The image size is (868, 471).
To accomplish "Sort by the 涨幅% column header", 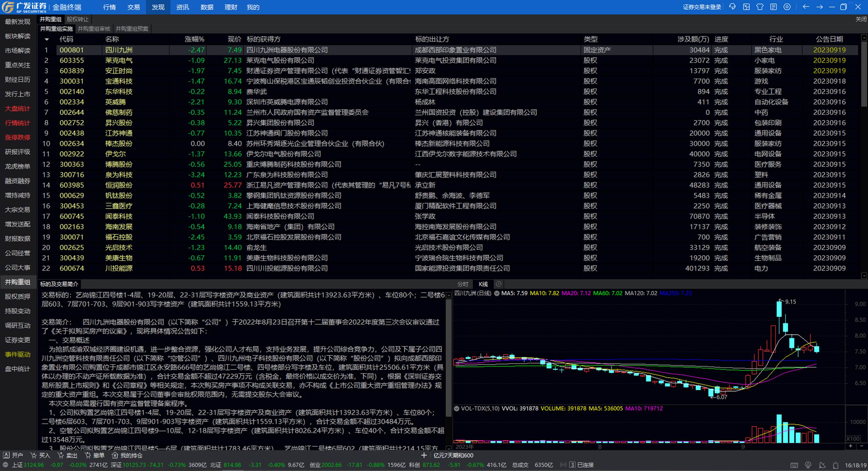I will point(194,40).
